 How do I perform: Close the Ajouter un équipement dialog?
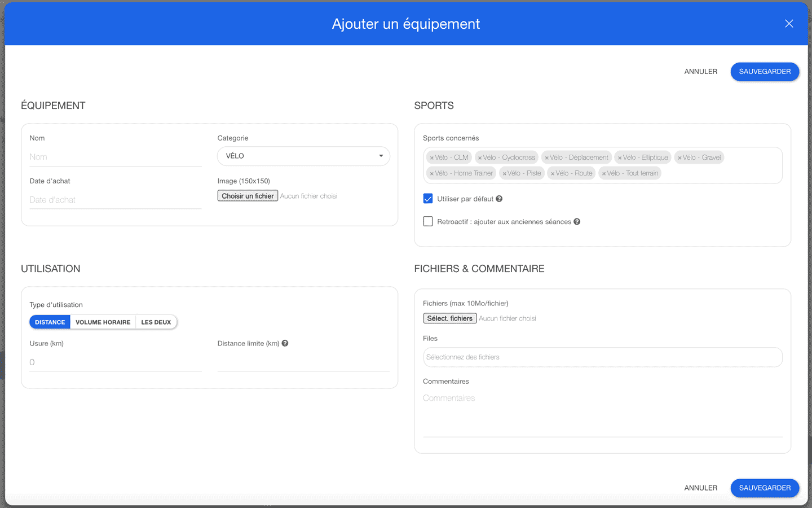789,24
